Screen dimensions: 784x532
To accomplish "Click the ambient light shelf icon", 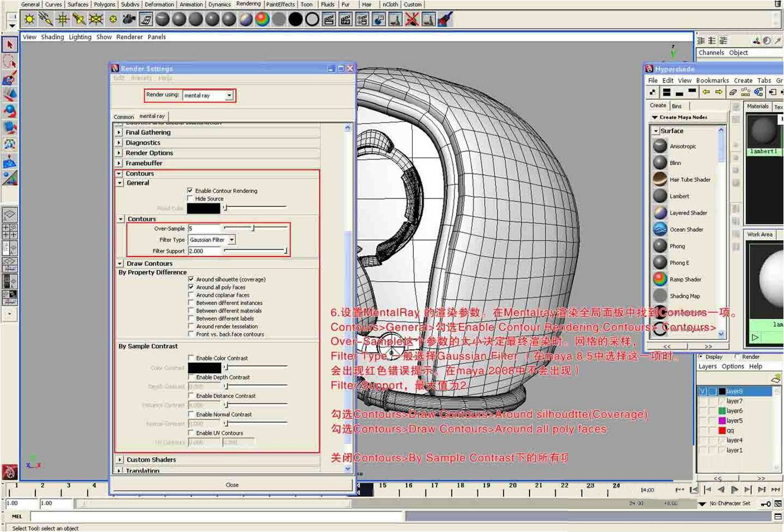I will (x=29, y=20).
